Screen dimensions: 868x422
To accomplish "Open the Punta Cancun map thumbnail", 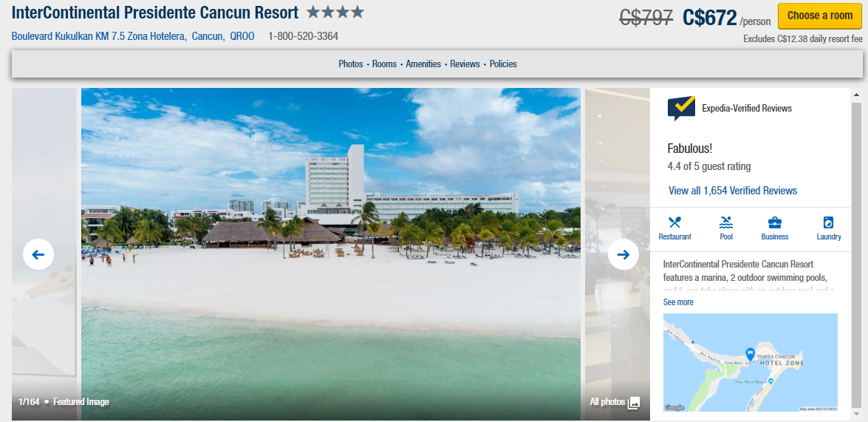I will tap(750, 363).
